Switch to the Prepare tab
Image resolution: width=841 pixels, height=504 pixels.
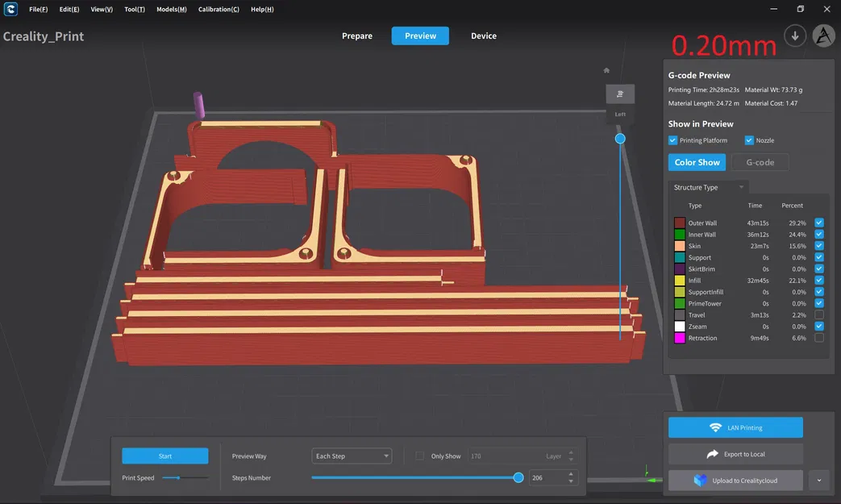357,36
